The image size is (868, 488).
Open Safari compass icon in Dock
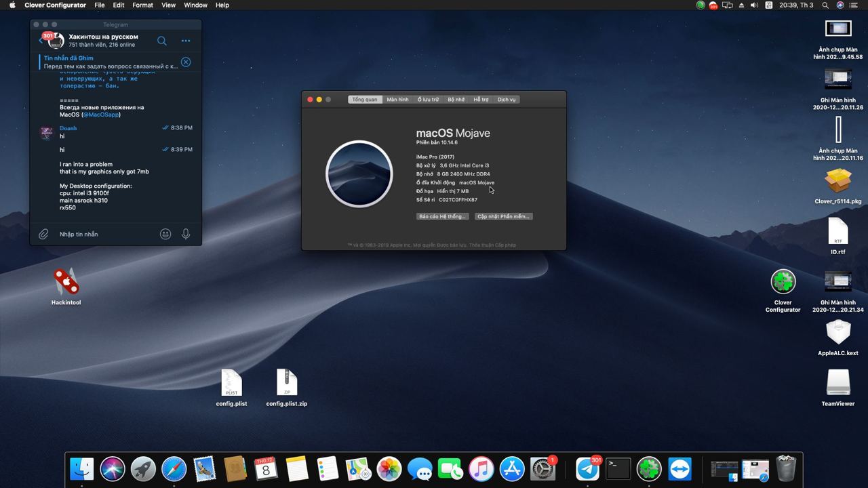[174, 469]
